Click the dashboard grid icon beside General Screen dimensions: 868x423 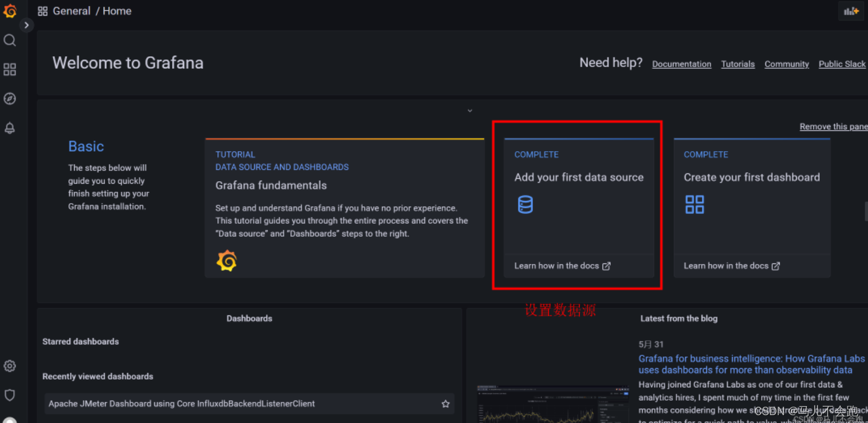[42, 11]
